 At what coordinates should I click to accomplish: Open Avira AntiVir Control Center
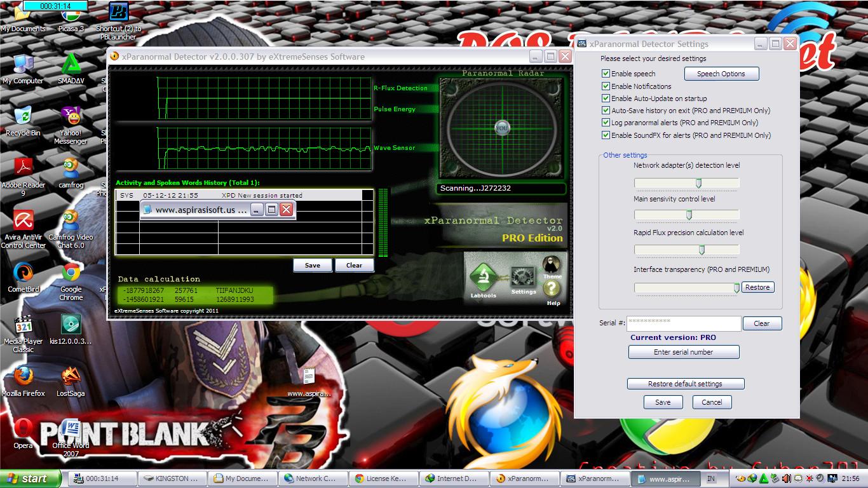pos(24,229)
